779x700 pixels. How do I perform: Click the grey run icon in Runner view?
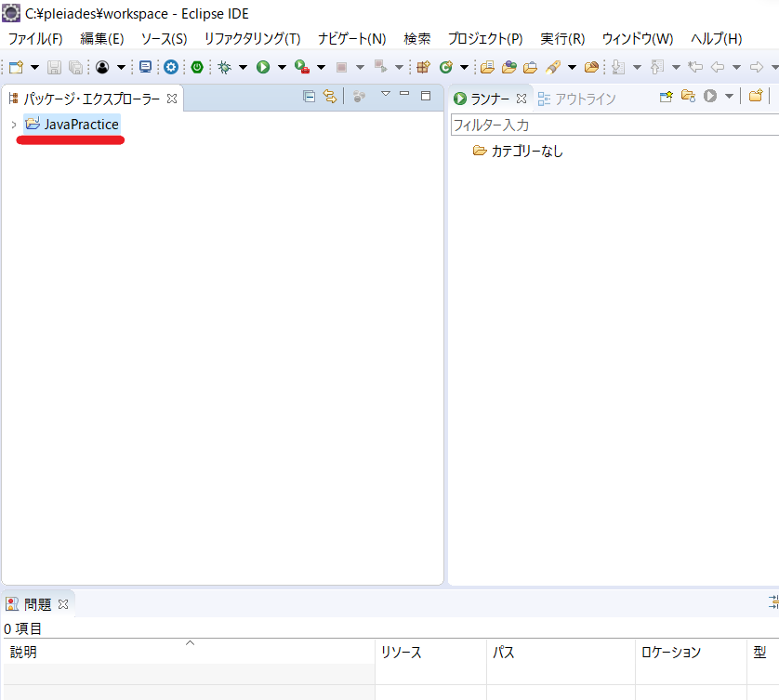point(710,97)
